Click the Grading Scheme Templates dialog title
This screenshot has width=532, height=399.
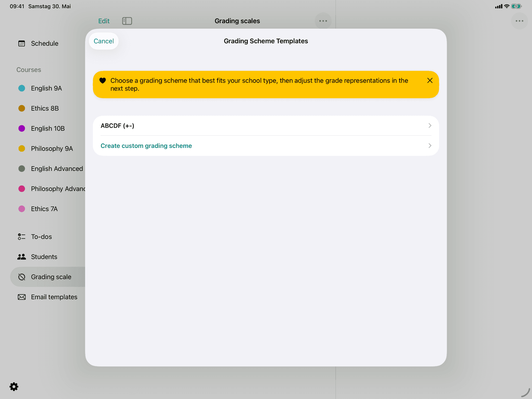click(x=266, y=41)
